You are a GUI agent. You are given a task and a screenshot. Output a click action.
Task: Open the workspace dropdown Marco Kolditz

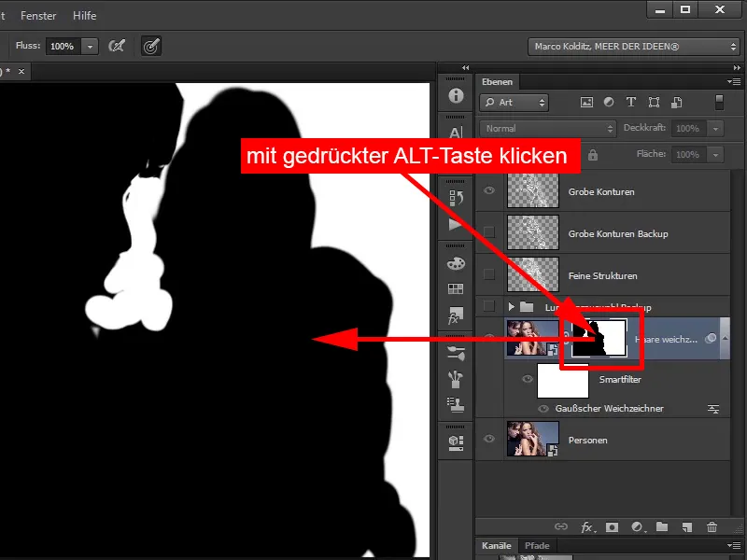(x=635, y=46)
